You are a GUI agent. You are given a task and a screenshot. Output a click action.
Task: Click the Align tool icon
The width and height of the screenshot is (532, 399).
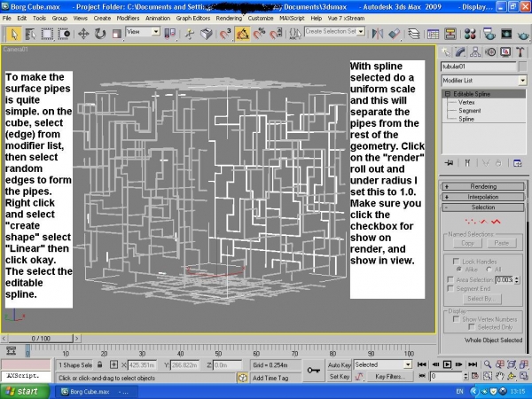(x=395, y=34)
